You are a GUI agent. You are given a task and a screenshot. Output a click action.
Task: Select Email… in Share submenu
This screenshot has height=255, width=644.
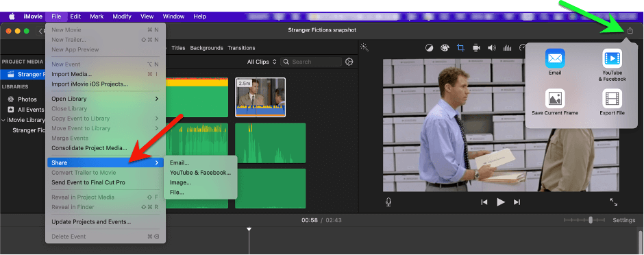[201, 163]
